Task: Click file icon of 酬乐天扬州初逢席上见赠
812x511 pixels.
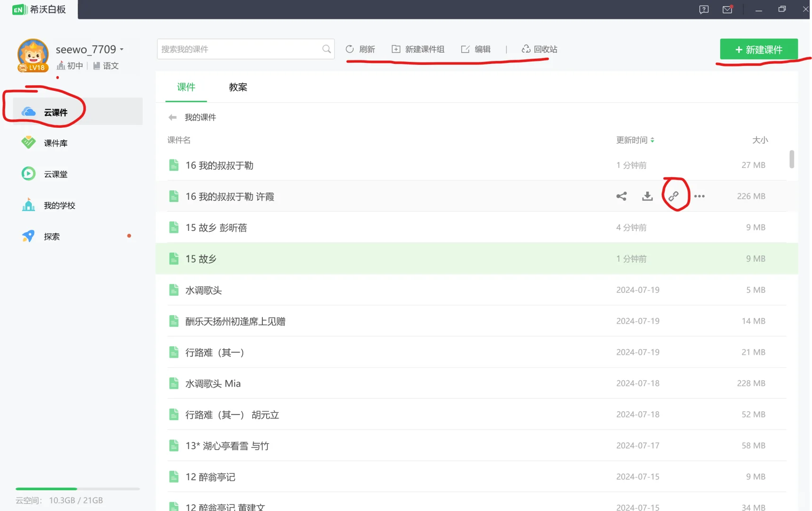Action: 174,321
